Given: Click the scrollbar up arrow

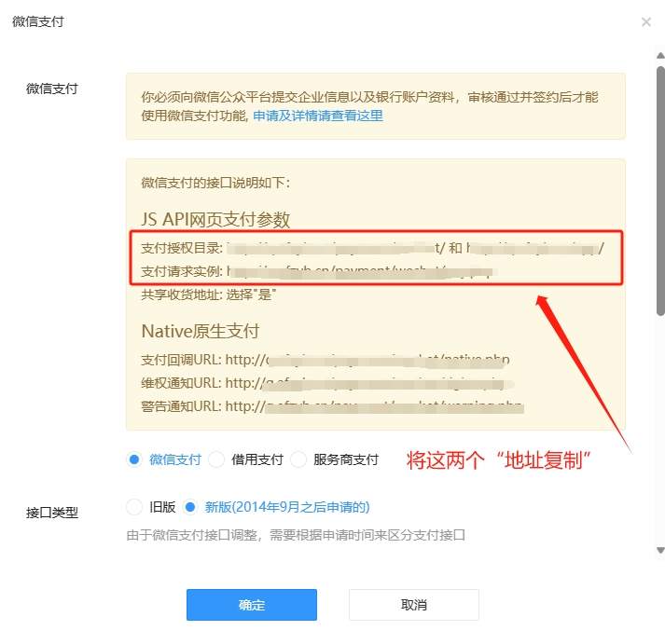Looking at the screenshot, I should (x=660, y=56).
